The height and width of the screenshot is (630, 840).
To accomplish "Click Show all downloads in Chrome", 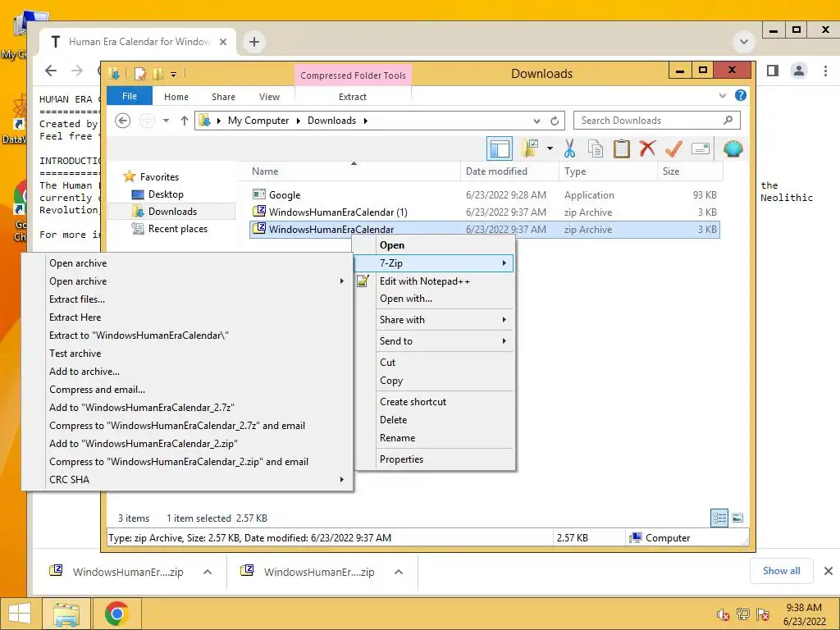I will pyautogui.click(x=781, y=571).
